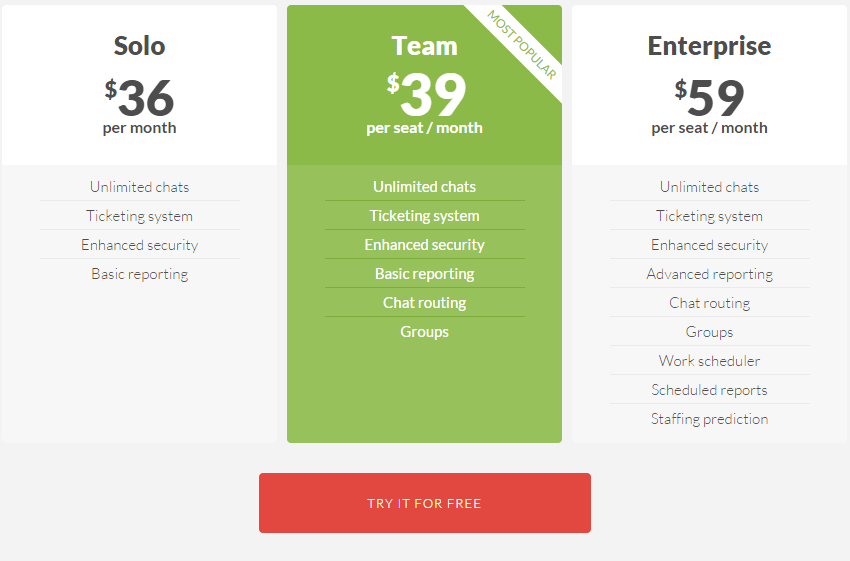Click Advanced reporting in Enterprise plan
Screen dimensions: 850x561
coord(709,274)
